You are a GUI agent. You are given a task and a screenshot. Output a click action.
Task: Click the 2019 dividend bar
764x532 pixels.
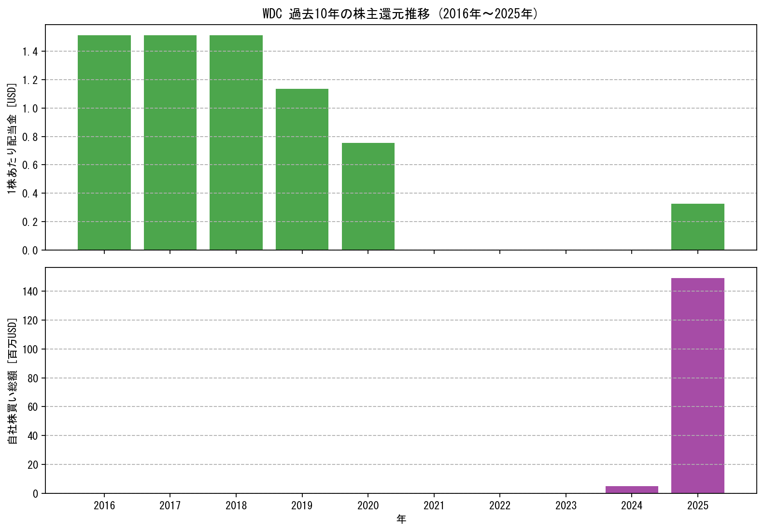click(x=302, y=169)
